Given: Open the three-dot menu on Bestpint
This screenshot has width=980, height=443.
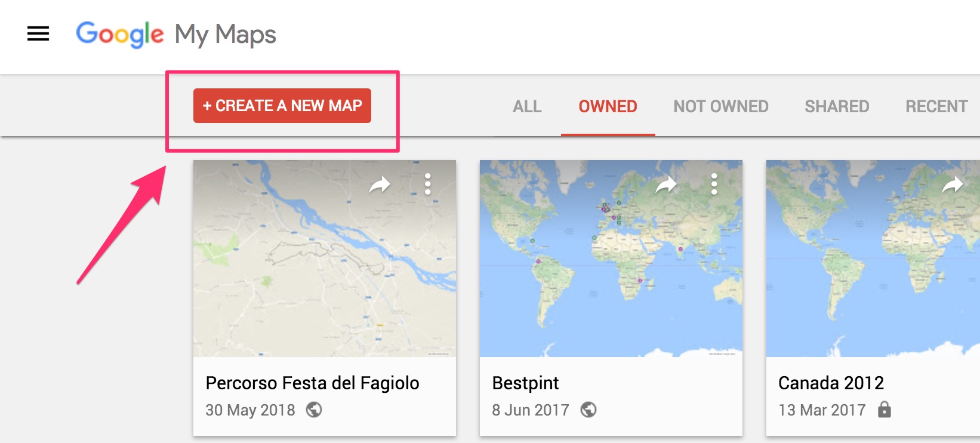Looking at the screenshot, I should (x=714, y=184).
